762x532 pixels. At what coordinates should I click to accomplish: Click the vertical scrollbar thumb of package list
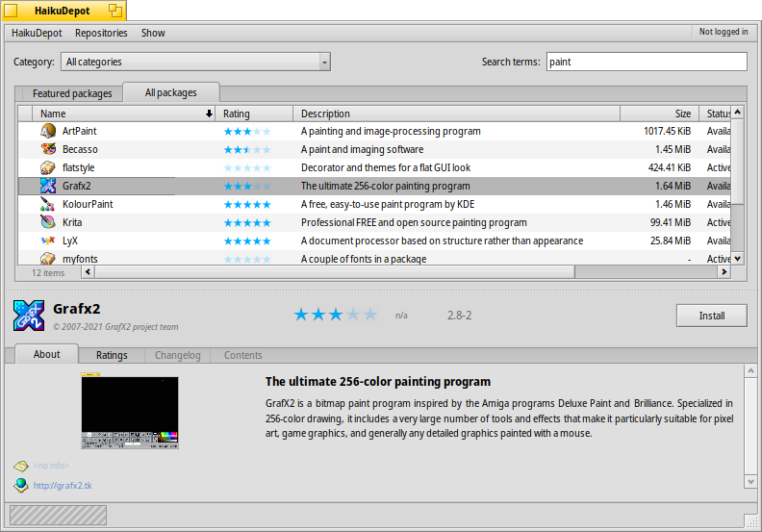click(x=737, y=161)
